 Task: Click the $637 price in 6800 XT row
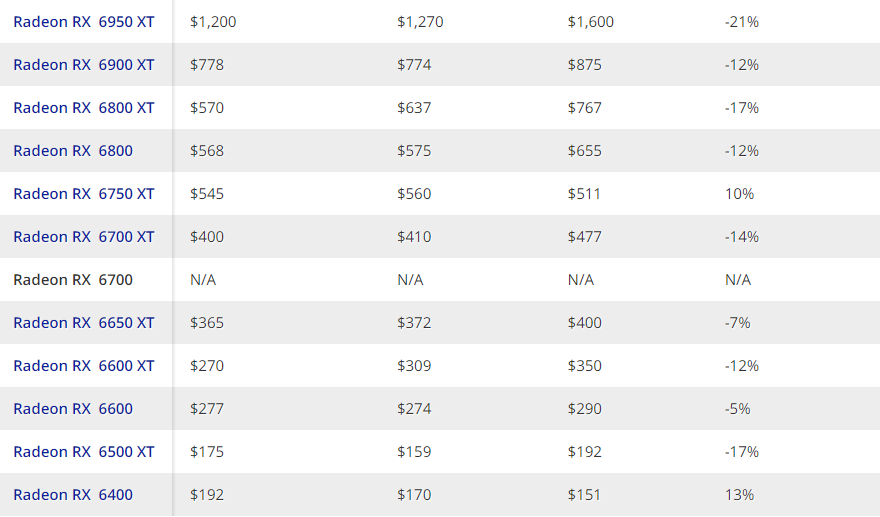tap(414, 108)
